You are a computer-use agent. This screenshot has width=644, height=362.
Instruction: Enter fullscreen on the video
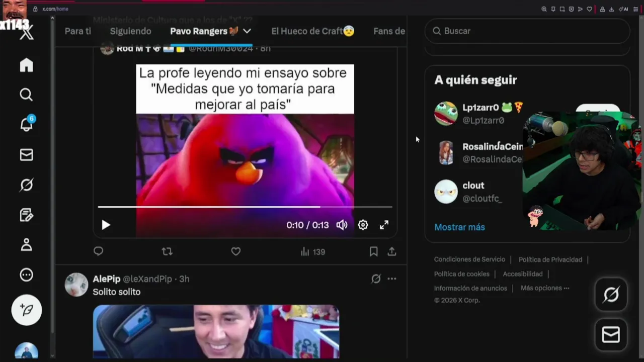384,225
